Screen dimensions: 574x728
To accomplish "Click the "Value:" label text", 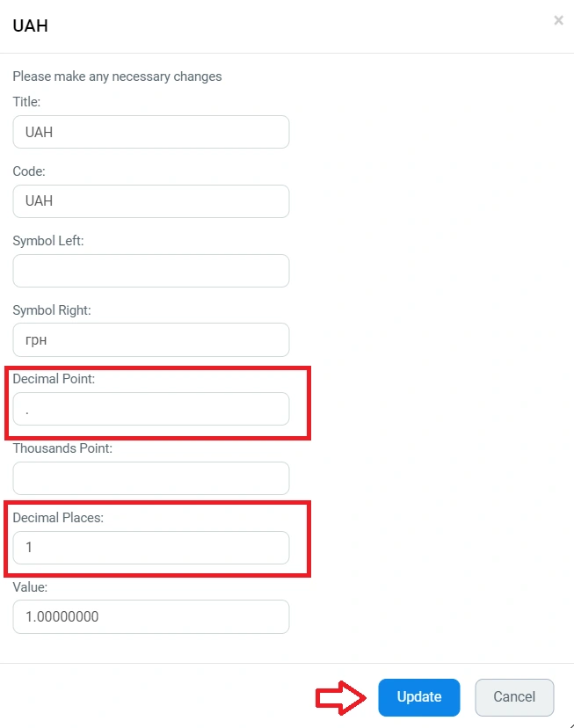I will (x=30, y=586).
